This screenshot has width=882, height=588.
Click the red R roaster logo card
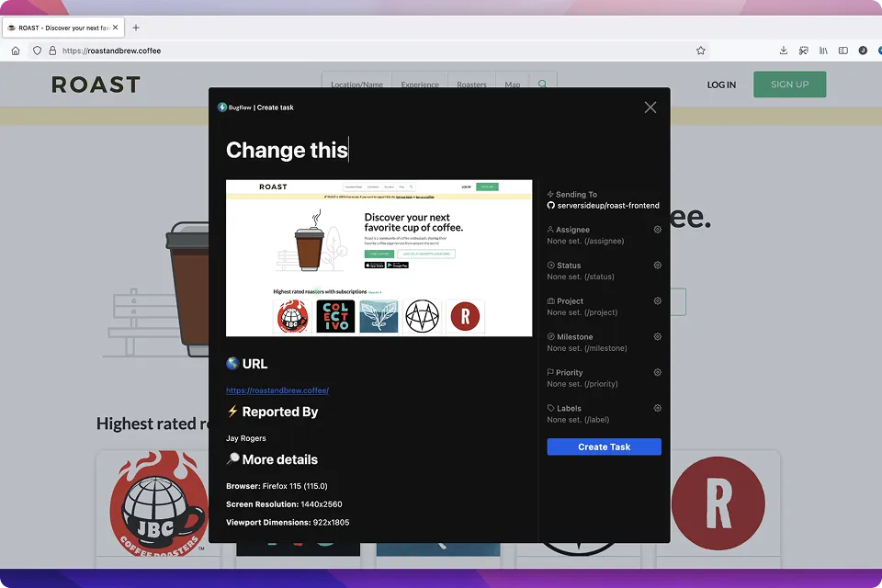(718, 504)
